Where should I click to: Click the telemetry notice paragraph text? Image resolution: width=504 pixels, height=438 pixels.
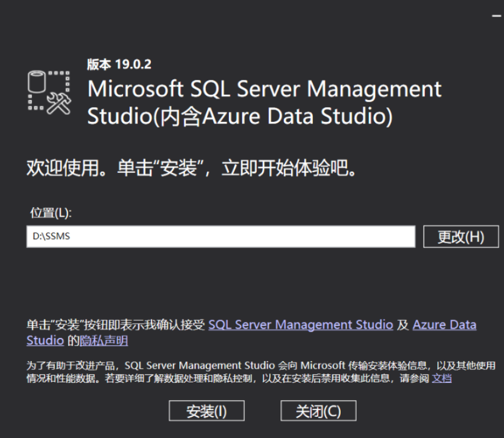(261, 372)
